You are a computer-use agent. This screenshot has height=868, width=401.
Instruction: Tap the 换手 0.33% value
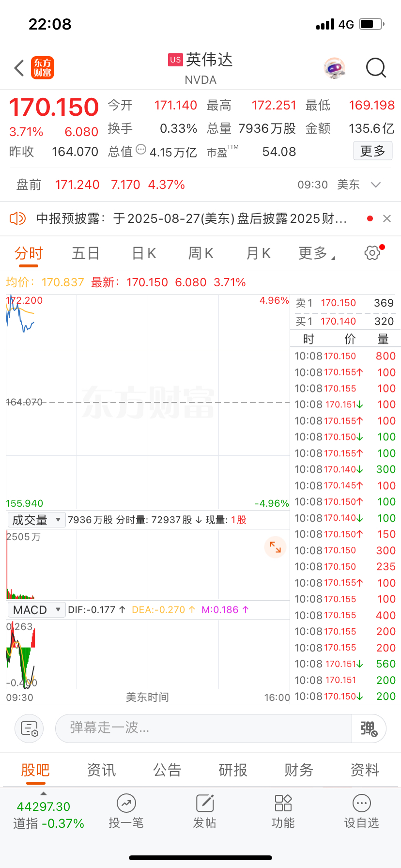coord(178,128)
